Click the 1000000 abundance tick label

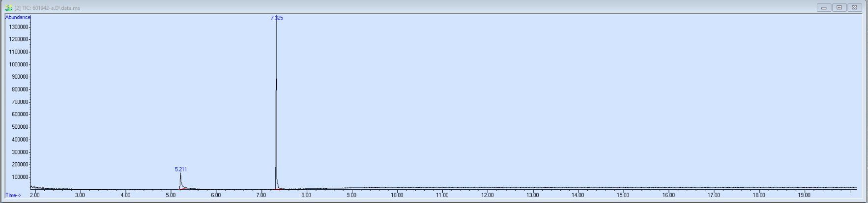[19, 64]
